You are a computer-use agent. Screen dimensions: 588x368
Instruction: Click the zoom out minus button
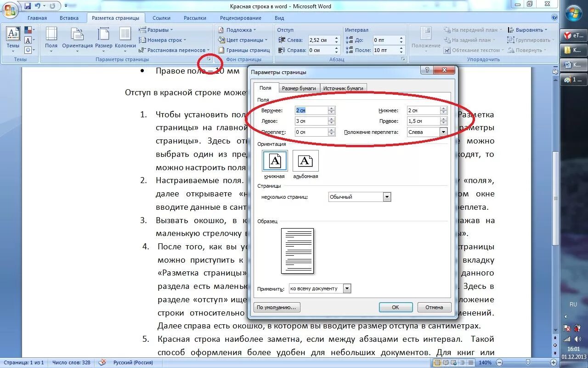coord(499,362)
